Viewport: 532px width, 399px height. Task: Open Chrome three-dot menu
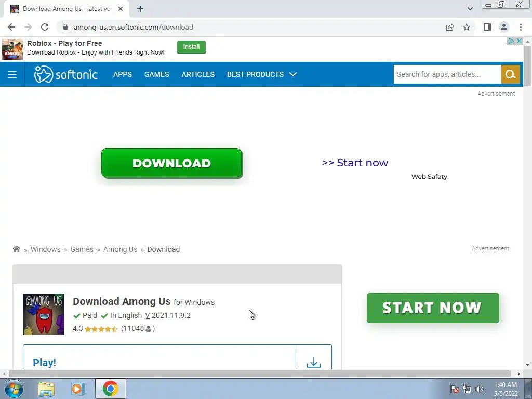coord(521,27)
